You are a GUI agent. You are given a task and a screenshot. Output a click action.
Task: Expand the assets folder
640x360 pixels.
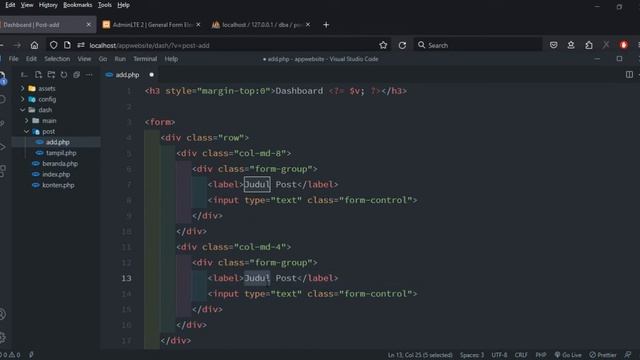pos(22,88)
